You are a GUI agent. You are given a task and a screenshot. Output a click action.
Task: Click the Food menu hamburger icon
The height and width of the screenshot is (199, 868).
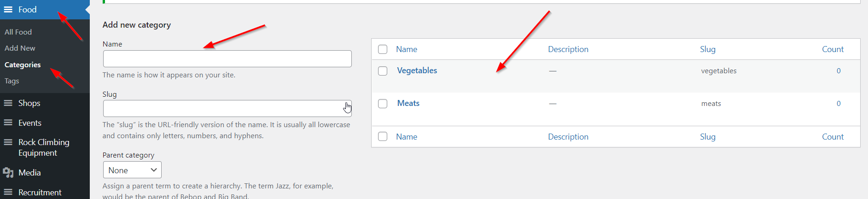8,10
